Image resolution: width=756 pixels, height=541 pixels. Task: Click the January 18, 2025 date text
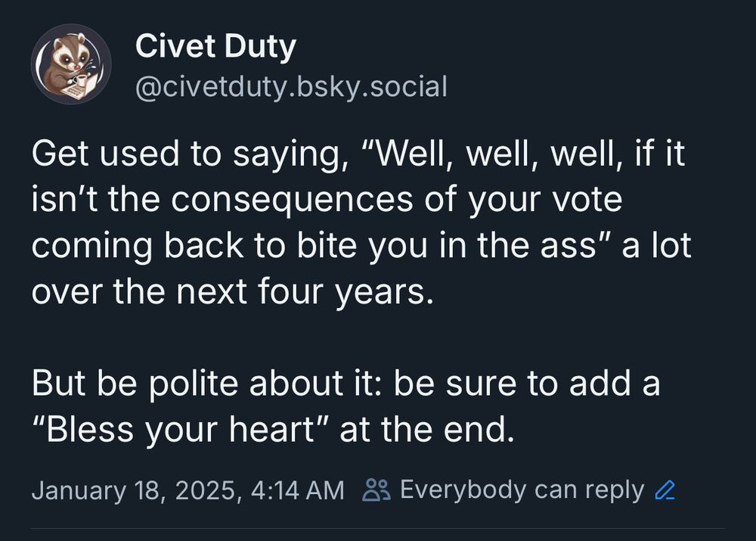(x=134, y=490)
